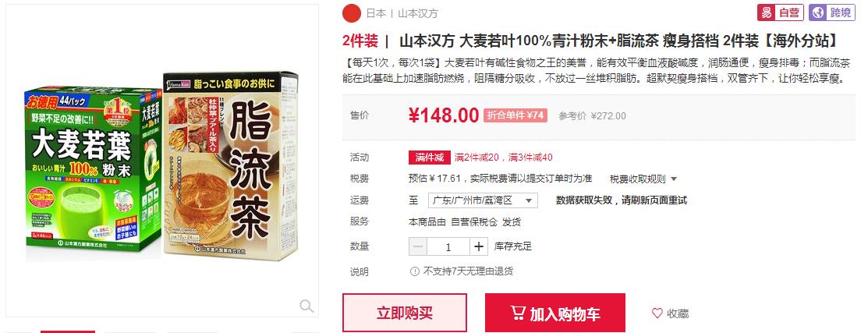Image resolution: width=868 pixels, height=333 pixels.
Task: Increase quantity with the plus button
Action: pyautogui.click(x=479, y=246)
